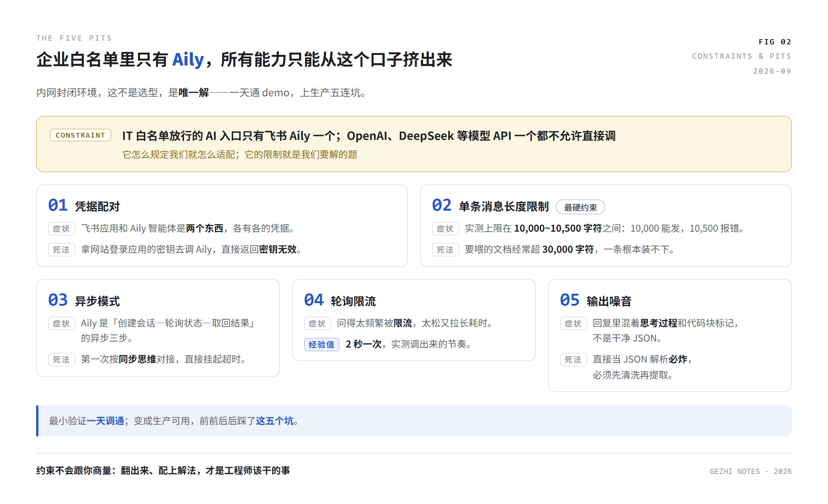The height and width of the screenshot is (504, 828).
Task: Click the 03 异步模式 card title
Action: (x=84, y=300)
